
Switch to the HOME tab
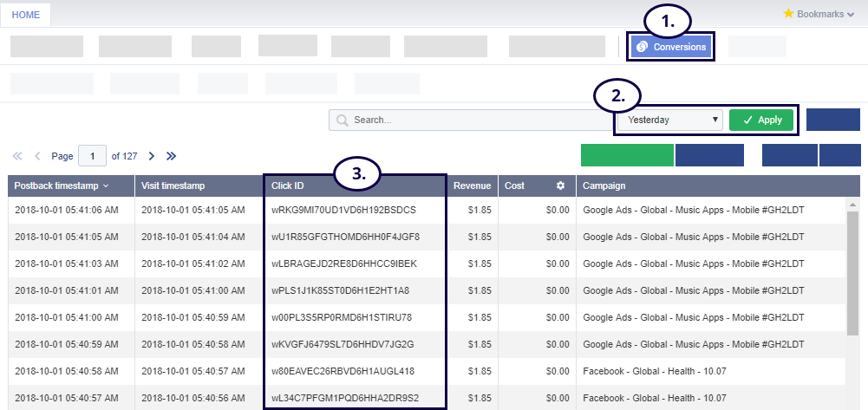point(25,15)
